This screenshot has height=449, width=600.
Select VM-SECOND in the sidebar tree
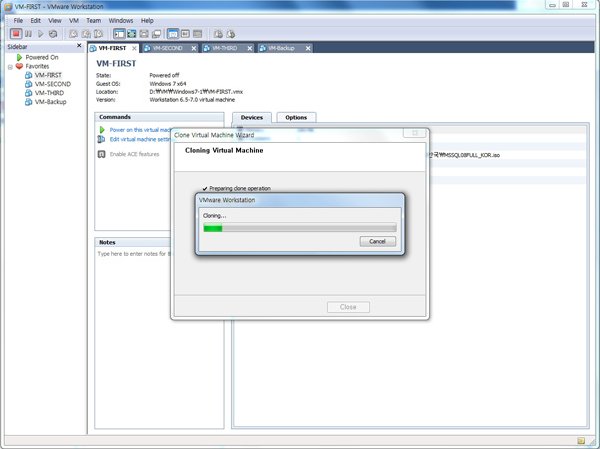pyautogui.click(x=53, y=84)
